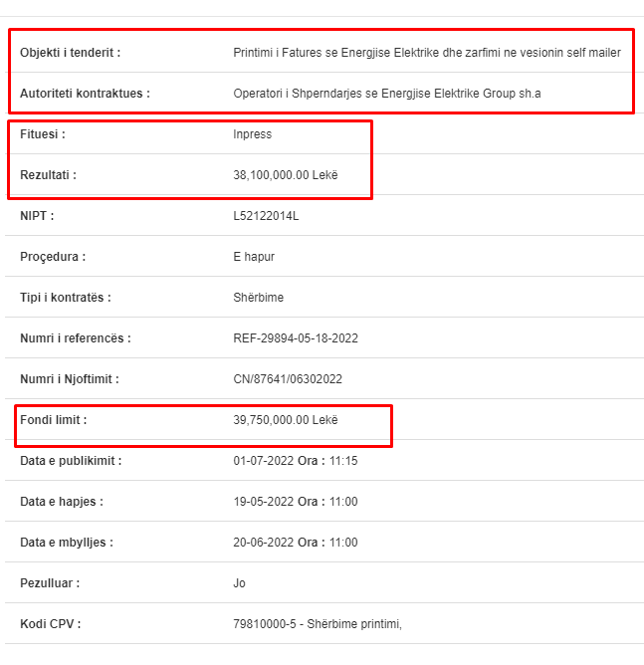Select the procedure value 'E hapur'
644x665 pixels.
254,257
